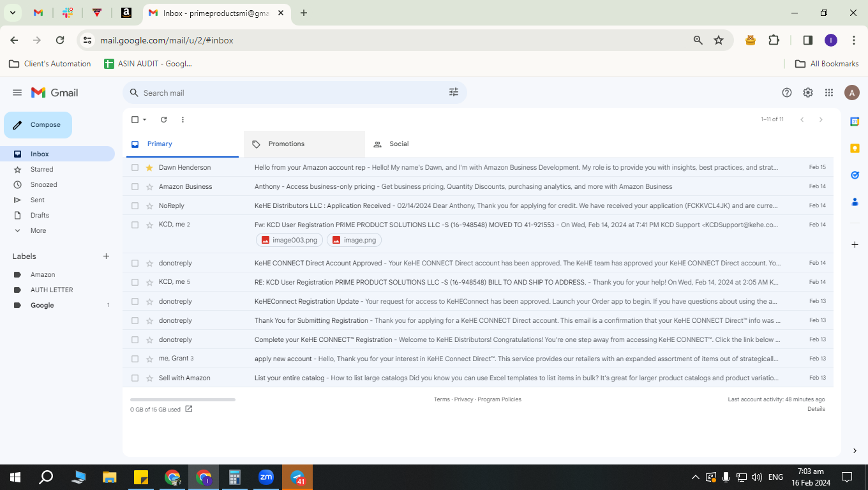Go to newer emails page arrow
This screenshot has height=490, width=868.
tap(802, 119)
